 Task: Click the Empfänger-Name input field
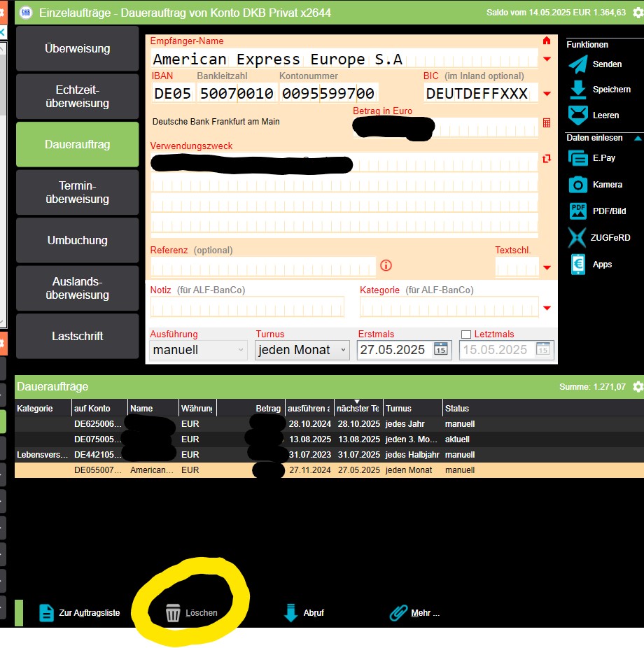click(344, 59)
